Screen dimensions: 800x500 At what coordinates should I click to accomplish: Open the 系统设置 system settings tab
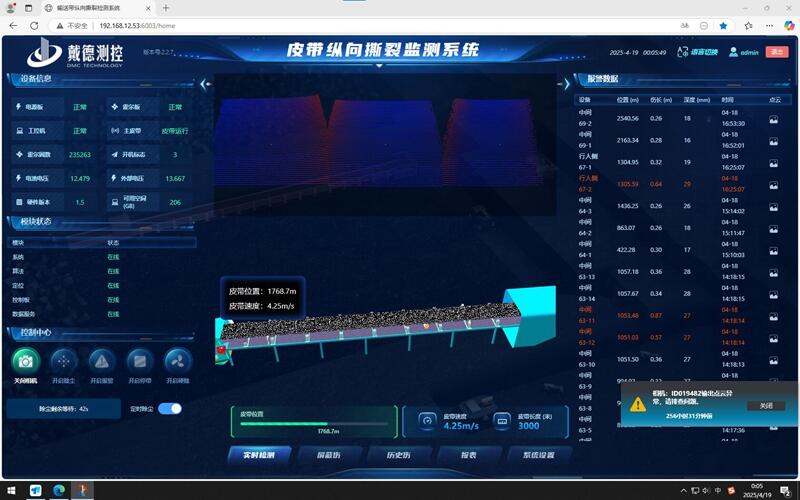(537, 454)
